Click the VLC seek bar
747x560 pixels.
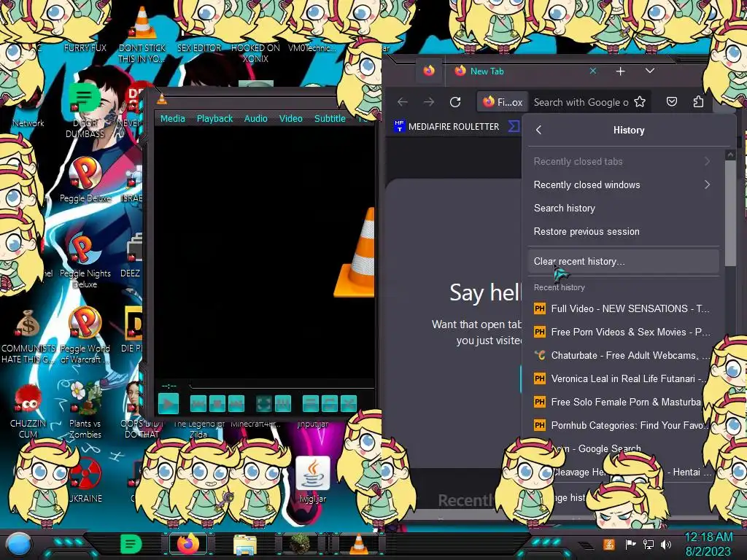click(281, 385)
